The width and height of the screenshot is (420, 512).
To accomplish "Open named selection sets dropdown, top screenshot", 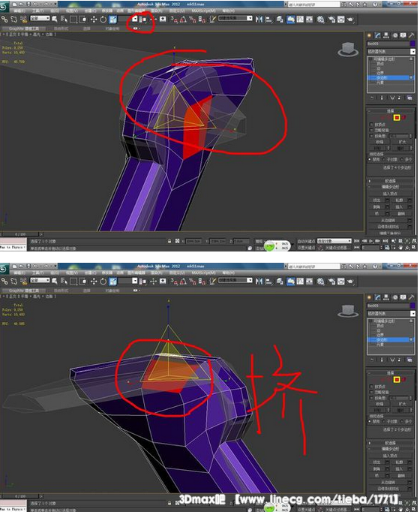I will [x=235, y=18].
